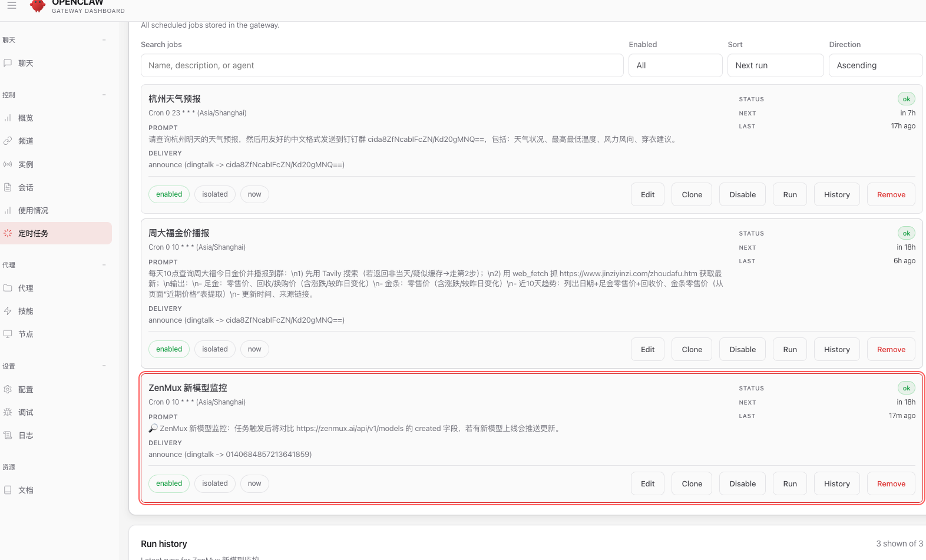The image size is (926, 560).
Task: Open History for 周大福金价播报
Action: click(x=837, y=349)
